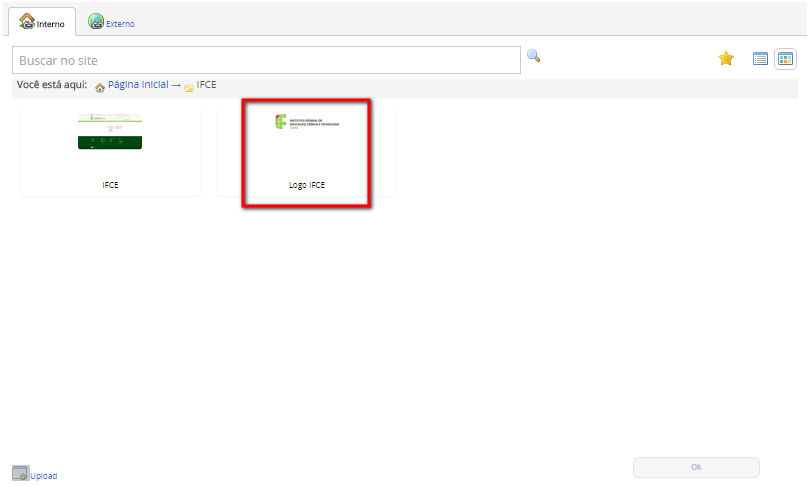Viewport: 811px width, 487px height.
Task: Click the IFCE folder icon in breadcrumb
Action: (x=189, y=88)
